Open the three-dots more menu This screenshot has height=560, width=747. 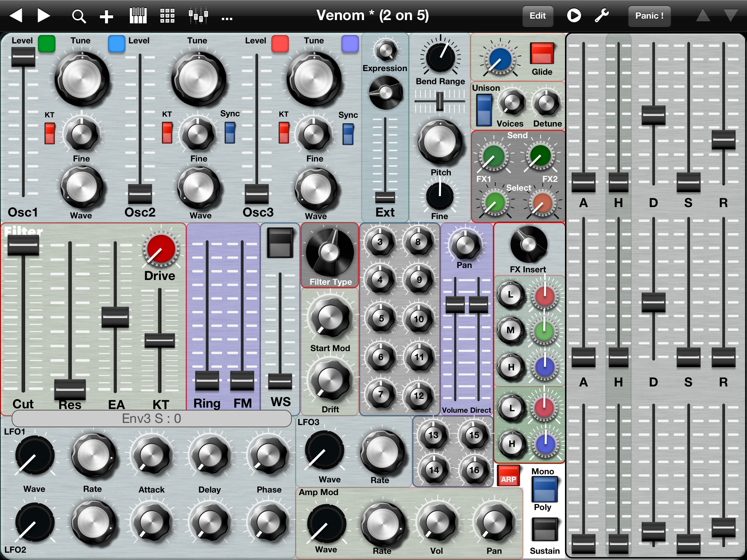tap(227, 17)
